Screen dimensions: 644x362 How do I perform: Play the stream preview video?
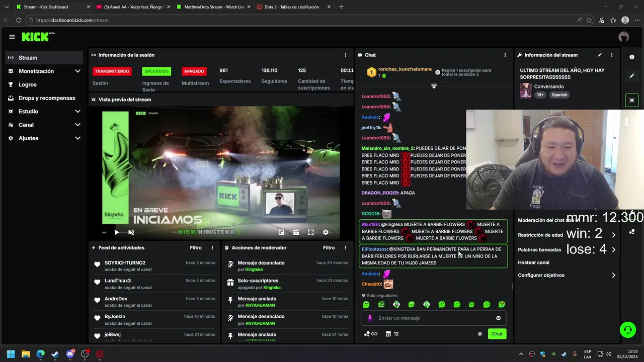(117, 232)
